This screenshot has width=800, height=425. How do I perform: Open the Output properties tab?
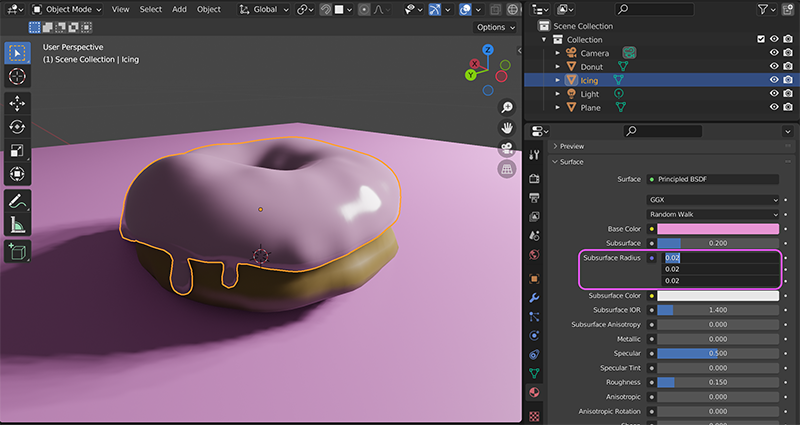(534, 197)
